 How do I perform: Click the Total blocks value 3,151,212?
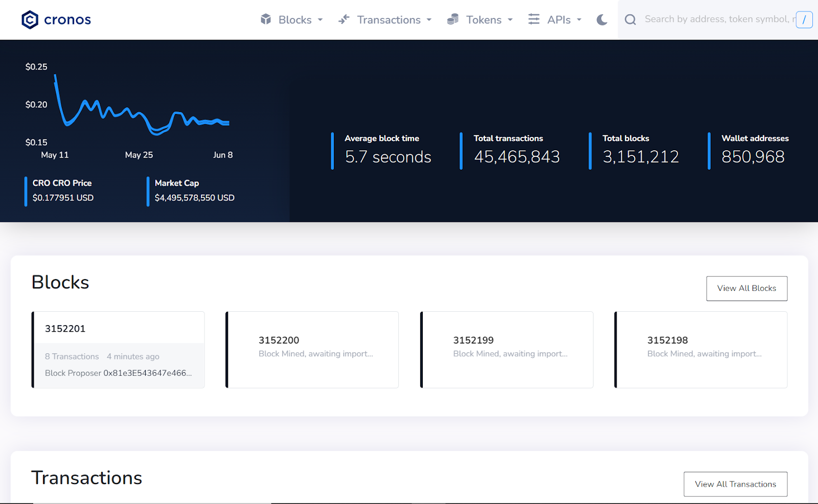[641, 157]
